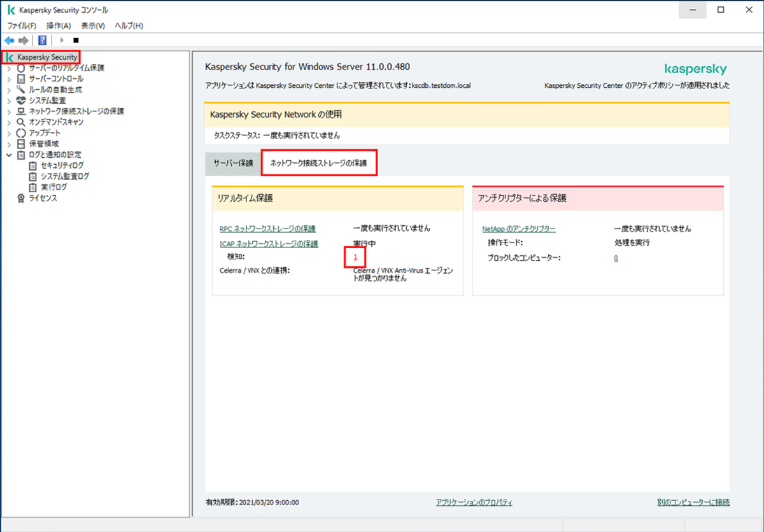Click the forward arrow toolbar icon
The height and width of the screenshot is (532, 764).
coord(23,40)
